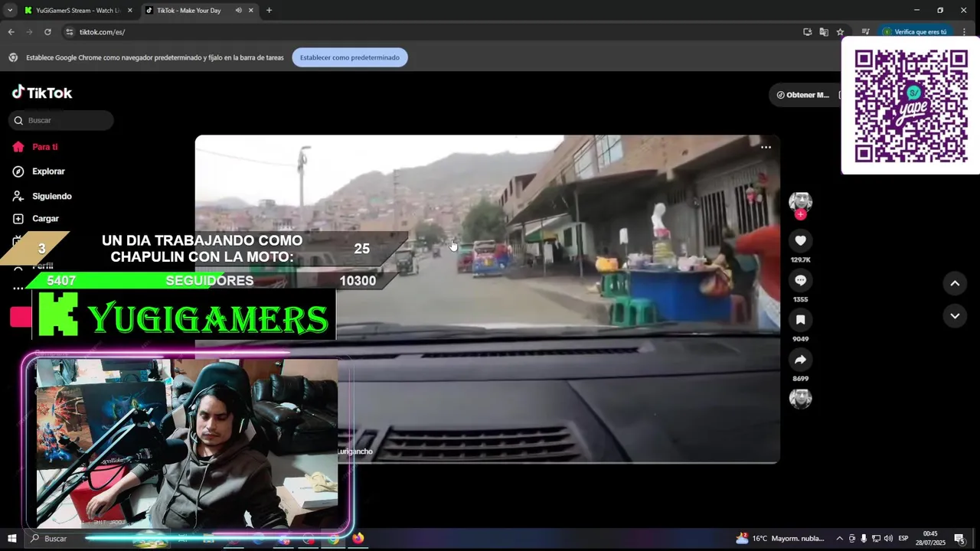980x551 pixels.
Task: Close the YuGiGamerS Stream tab
Action: (129, 11)
